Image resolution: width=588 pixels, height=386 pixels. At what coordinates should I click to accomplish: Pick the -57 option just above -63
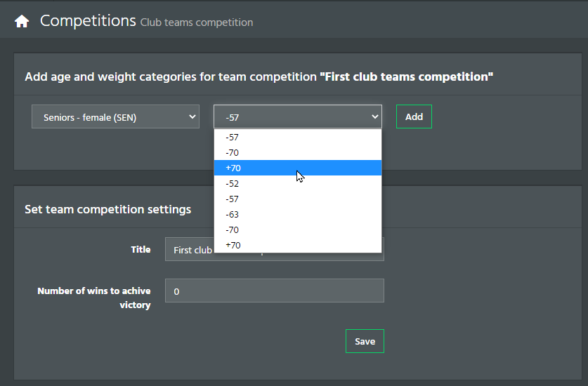[298, 199]
